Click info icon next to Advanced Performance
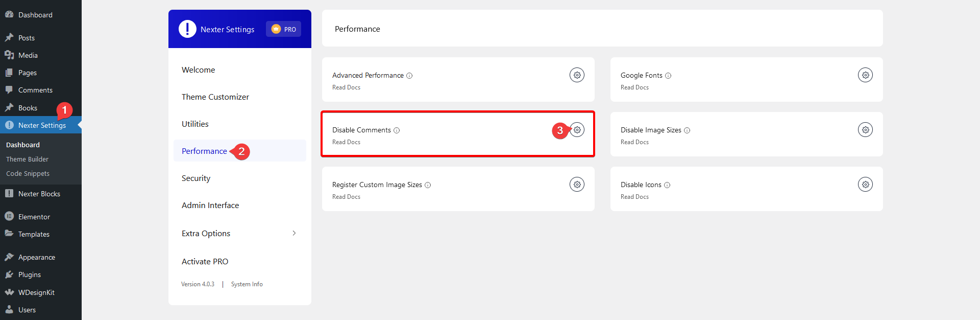Image resolution: width=980 pixels, height=320 pixels. (x=409, y=76)
